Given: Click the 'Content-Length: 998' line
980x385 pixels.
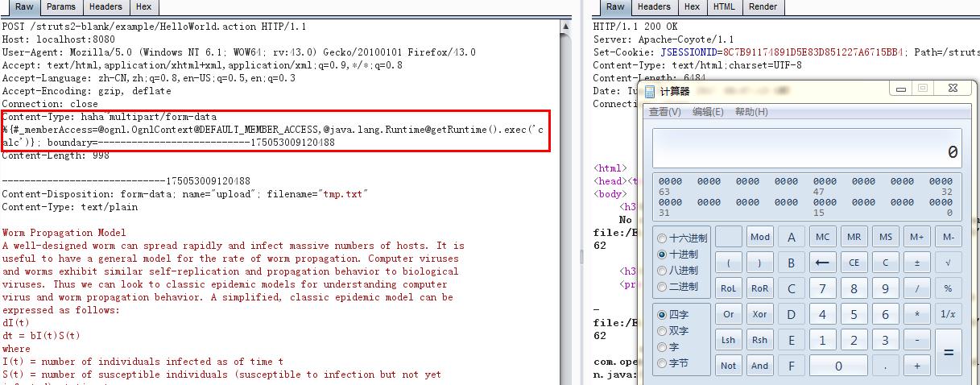Looking at the screenshot, I should point(56,155).
